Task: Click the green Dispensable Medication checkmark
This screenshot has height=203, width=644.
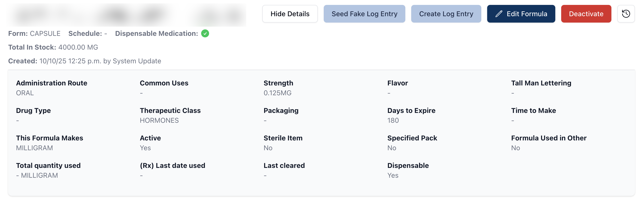Action: 205,33
